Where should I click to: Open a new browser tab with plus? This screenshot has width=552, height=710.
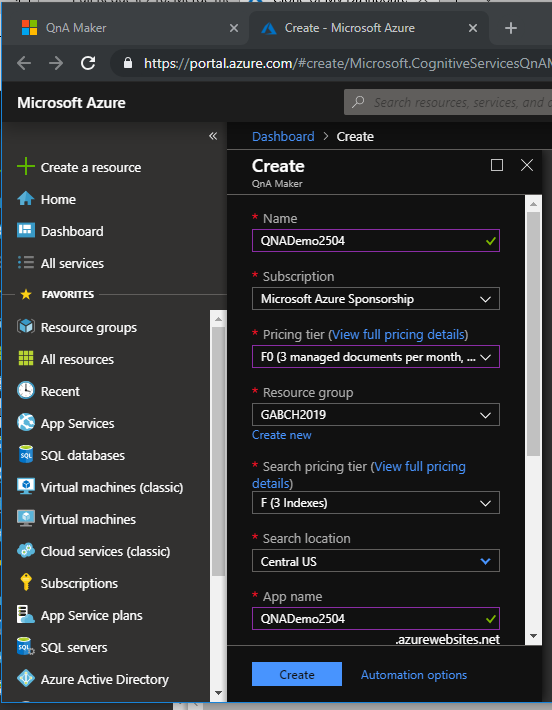[x=511, y=28]
